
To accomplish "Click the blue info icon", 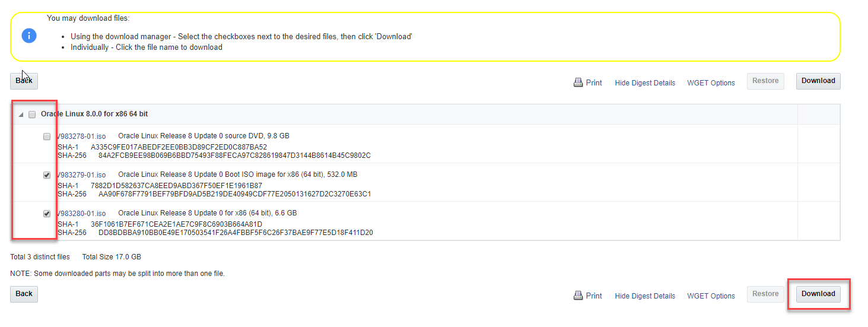I will [x=29, y=36].
